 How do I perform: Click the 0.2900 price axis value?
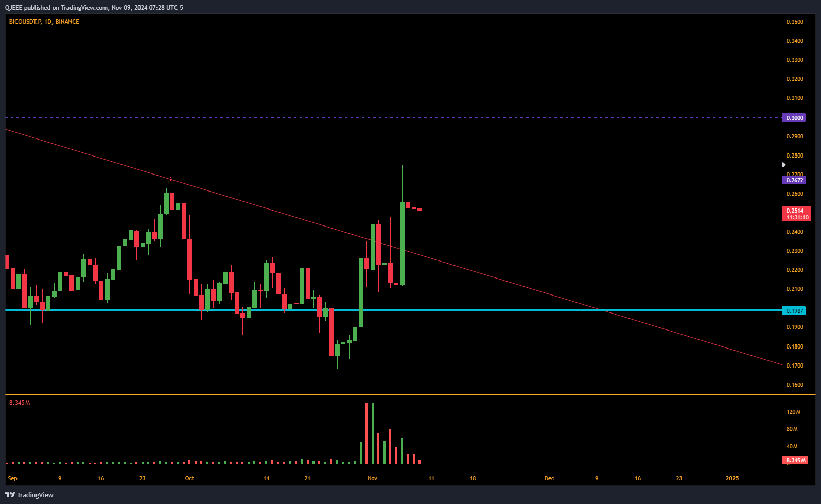(795, 136)
